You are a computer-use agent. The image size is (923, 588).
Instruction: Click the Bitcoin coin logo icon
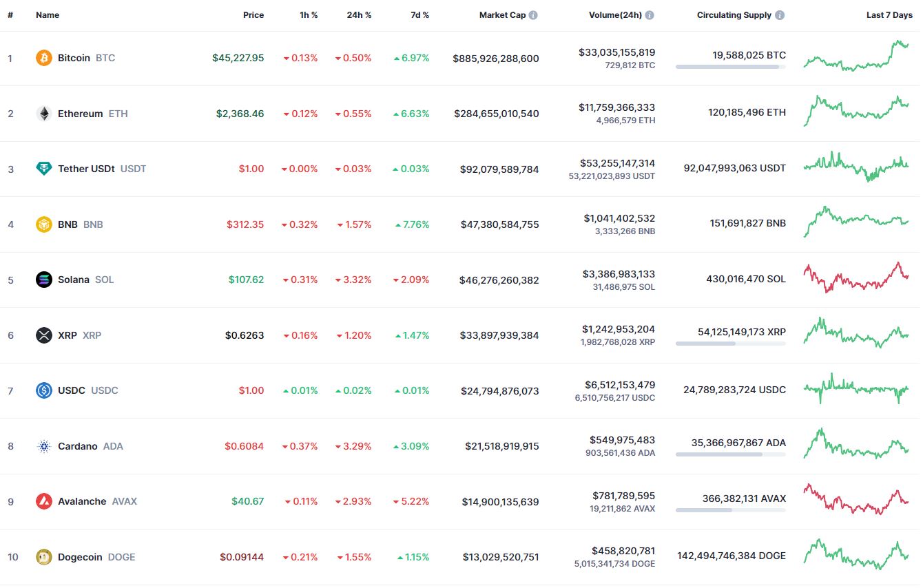44,58
